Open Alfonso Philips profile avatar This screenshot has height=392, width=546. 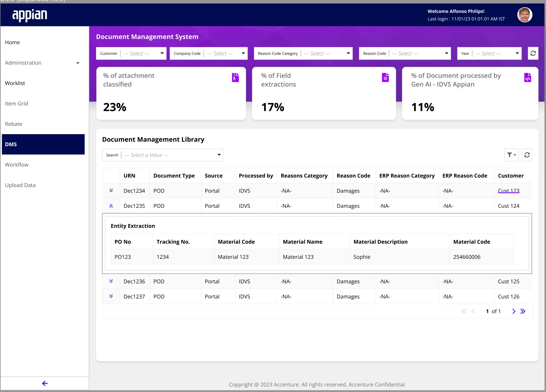tap(525, 15)
